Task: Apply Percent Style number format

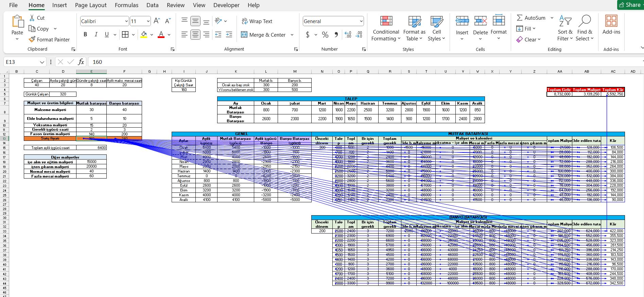Action: point(325,35)
